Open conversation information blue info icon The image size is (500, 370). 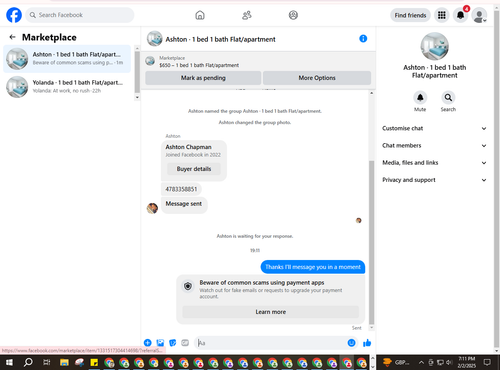click(363, 39)
